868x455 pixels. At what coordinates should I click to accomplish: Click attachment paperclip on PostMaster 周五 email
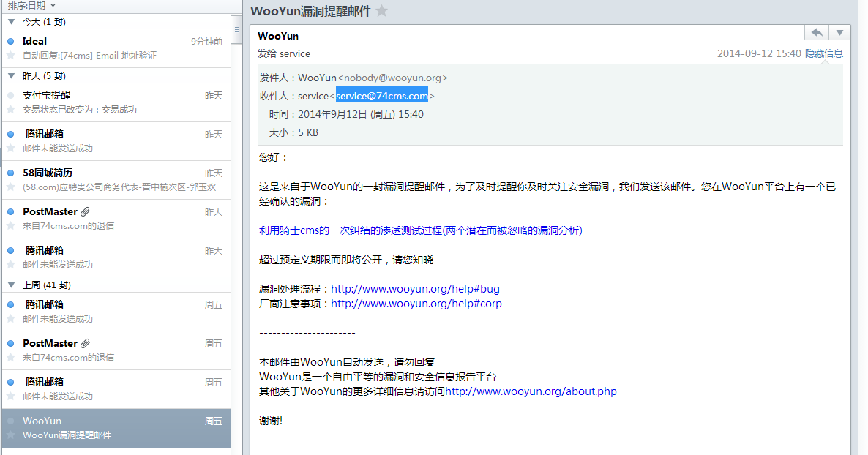pyautogui.click(x=85, y=343)
